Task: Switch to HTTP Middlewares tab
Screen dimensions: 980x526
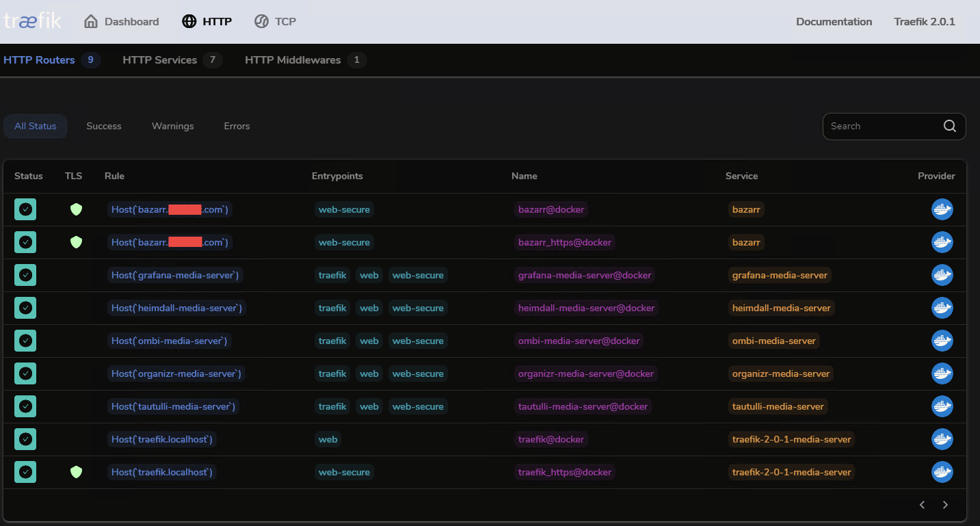Action: 306,60
